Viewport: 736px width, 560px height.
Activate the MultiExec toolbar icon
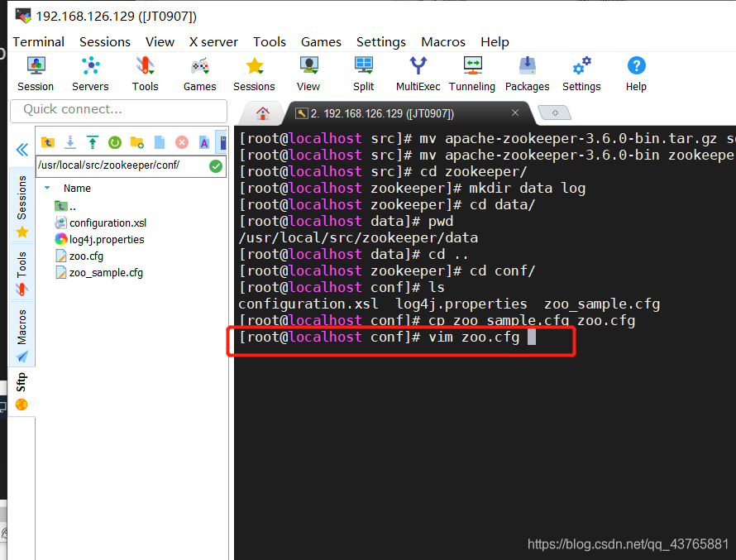coord(418,74)
